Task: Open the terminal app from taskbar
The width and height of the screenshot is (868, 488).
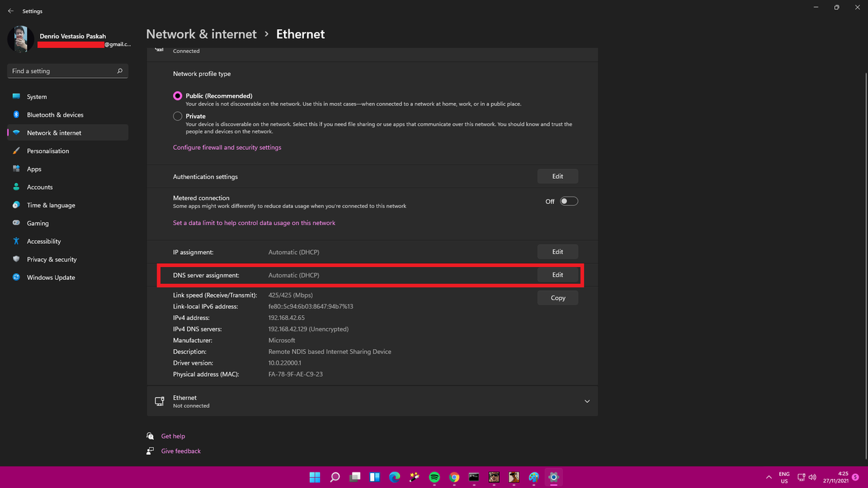Action: tap(474, 477)
